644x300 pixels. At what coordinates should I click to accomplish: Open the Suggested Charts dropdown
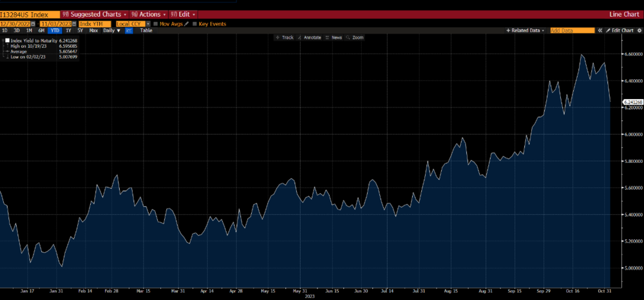[x=95, y=14]
